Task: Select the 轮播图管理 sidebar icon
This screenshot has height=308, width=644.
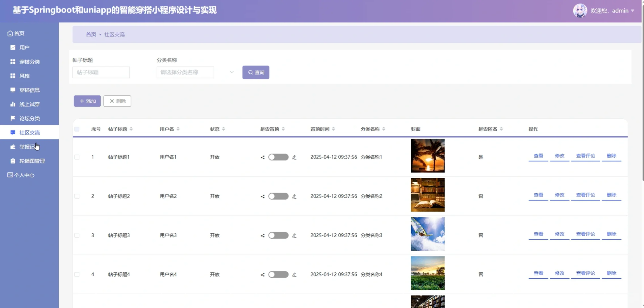Action: (x=13, y=161)
